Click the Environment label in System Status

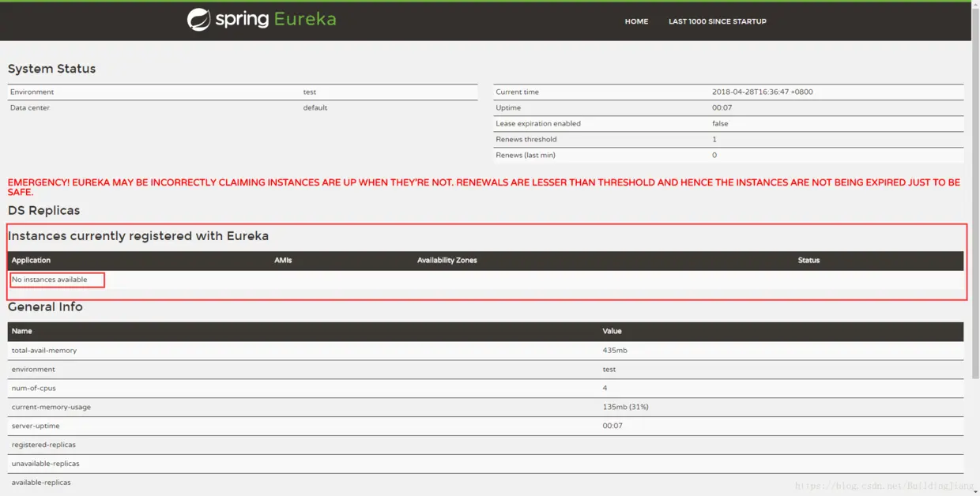pos(32,92)
